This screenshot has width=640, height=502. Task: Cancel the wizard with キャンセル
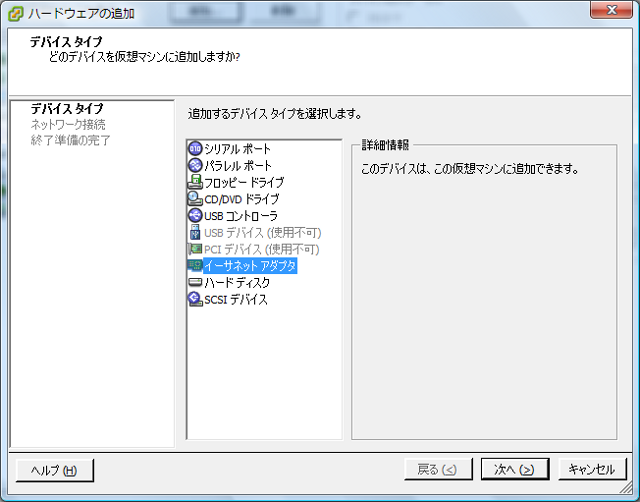tap(592, 469)
